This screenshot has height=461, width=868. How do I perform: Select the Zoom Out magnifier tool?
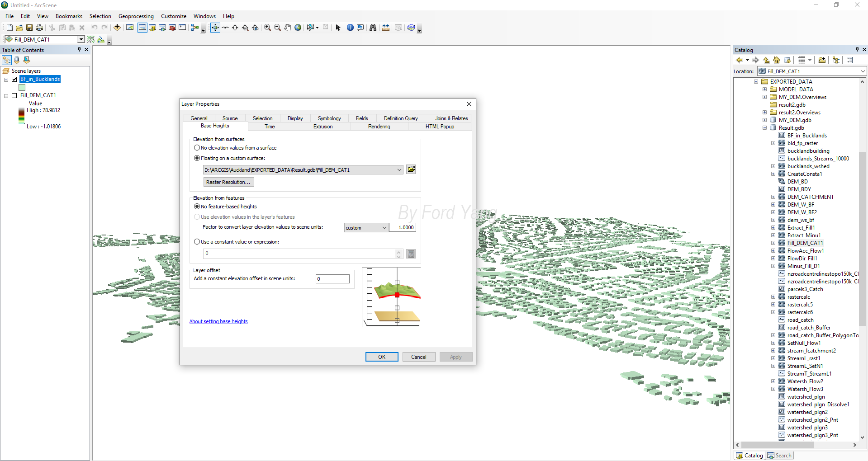pos(277,28)
